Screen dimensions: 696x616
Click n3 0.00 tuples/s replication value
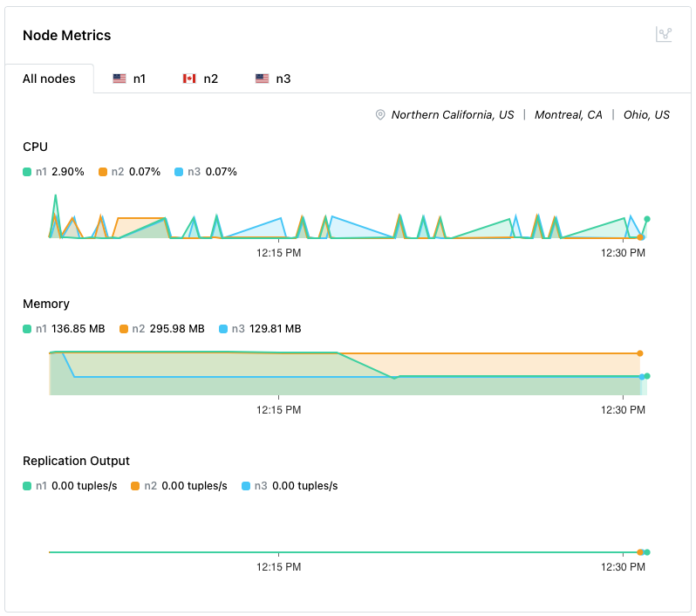point(305,486)
